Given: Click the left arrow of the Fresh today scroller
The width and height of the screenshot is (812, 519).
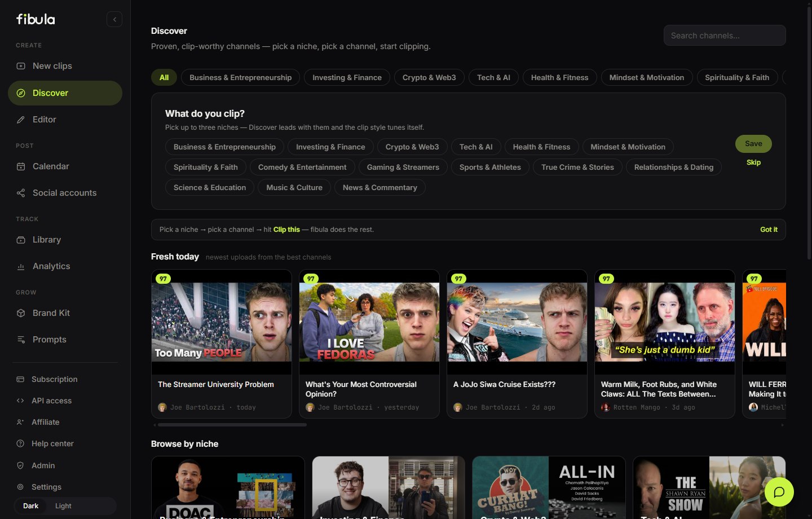Looking at the screenshot, I should pos(155,425).
